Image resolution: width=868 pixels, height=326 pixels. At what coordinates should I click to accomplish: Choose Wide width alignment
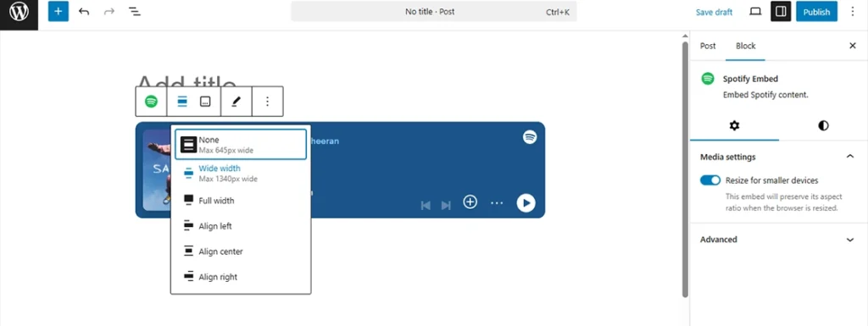[241, 173]
